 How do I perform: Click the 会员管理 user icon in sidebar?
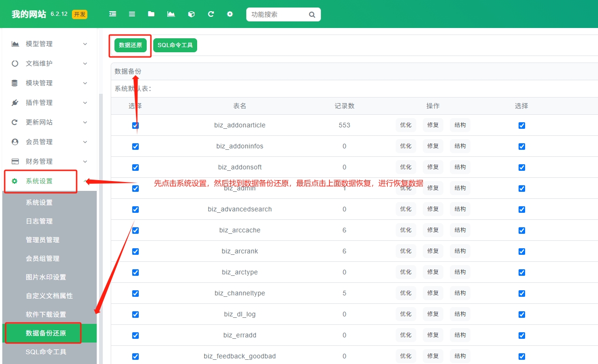[15, 142]
